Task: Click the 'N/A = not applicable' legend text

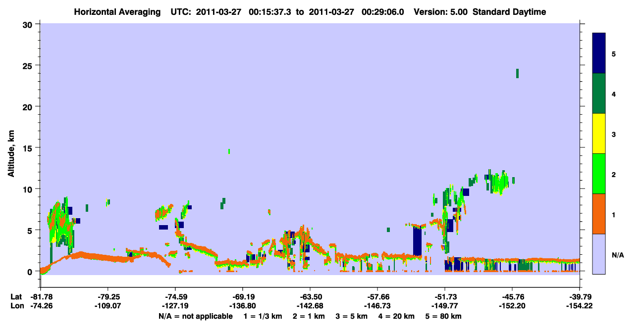Action: coord(195,316)
